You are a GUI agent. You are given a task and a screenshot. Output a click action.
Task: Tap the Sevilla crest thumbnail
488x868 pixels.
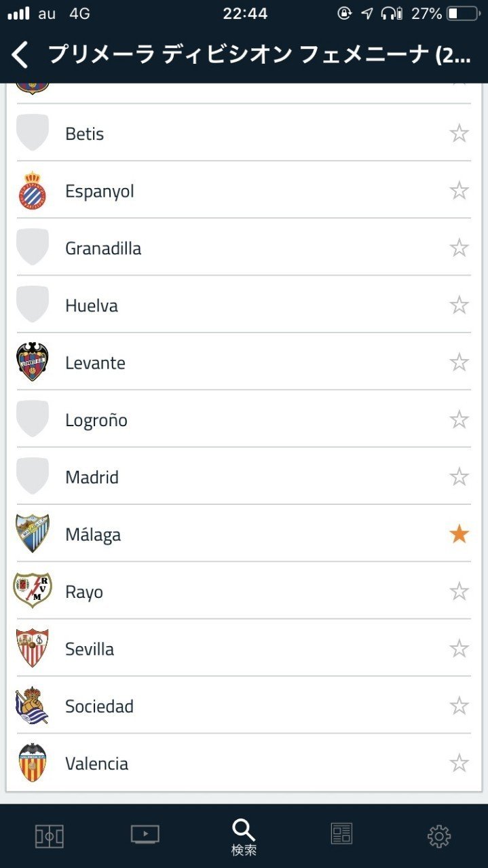pos(33,648)
